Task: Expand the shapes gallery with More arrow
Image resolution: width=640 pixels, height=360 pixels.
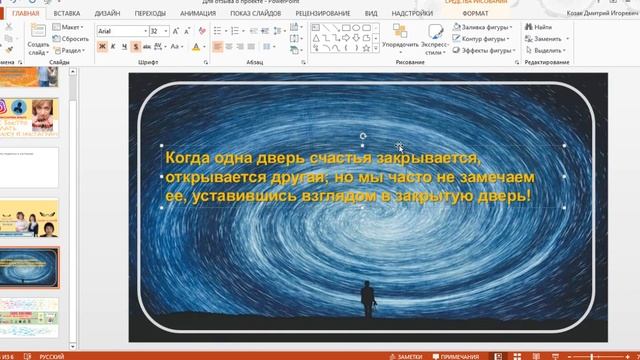Action: [x=376, y=48]
